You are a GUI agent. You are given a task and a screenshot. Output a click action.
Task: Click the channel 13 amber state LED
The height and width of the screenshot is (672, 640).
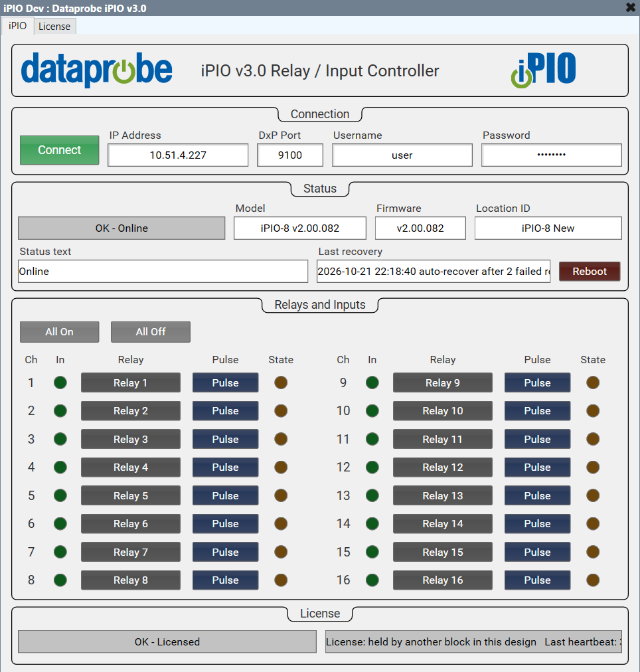tap(593, 495)
